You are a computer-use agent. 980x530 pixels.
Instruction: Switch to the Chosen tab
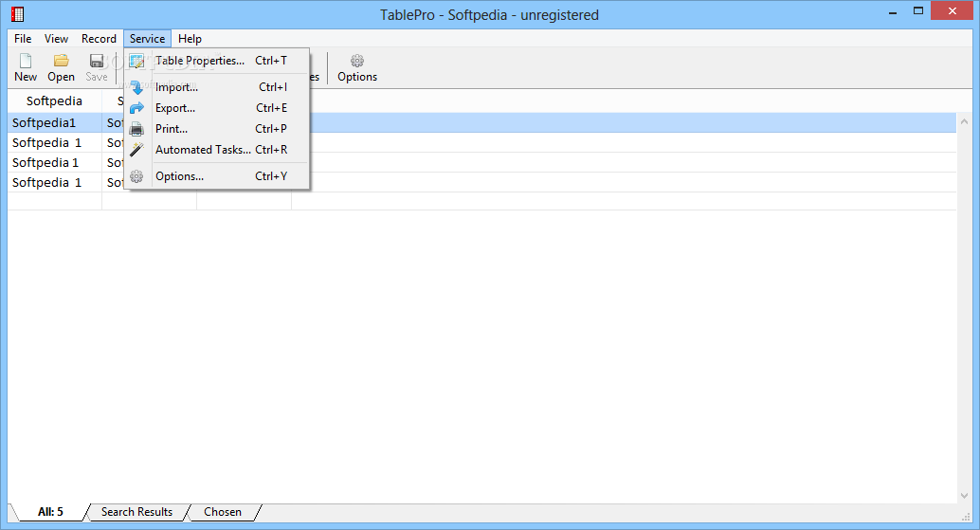(223, 512)
